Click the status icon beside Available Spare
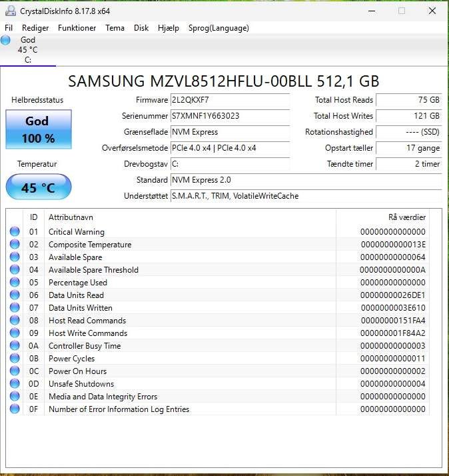The height and width of the screenshot is (476, 449). point(15,257)
